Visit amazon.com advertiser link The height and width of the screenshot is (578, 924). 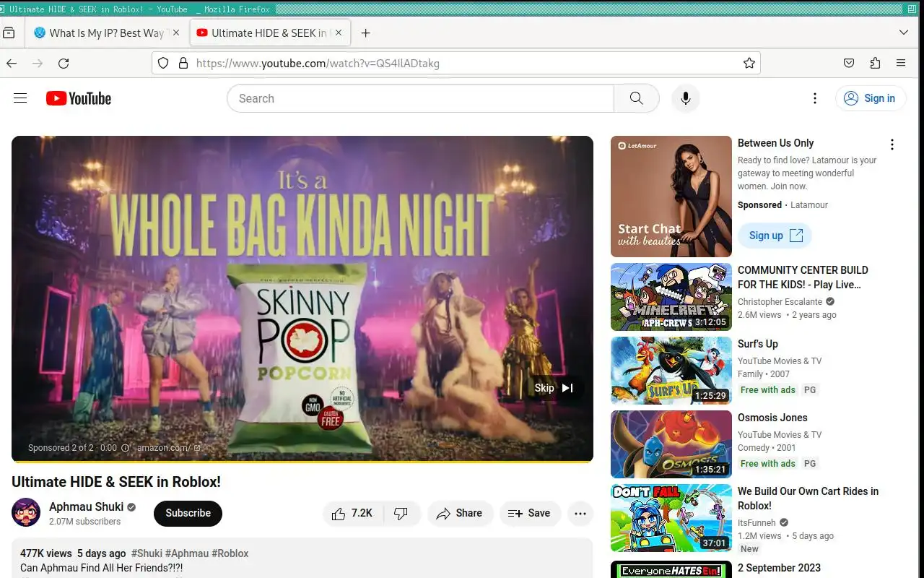[x=169, y=448]
